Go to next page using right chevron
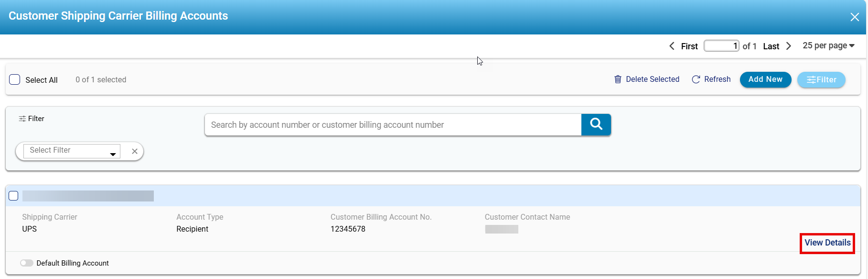Image resolution: width=868 pixels, height=279 pixels. [789, 46]
